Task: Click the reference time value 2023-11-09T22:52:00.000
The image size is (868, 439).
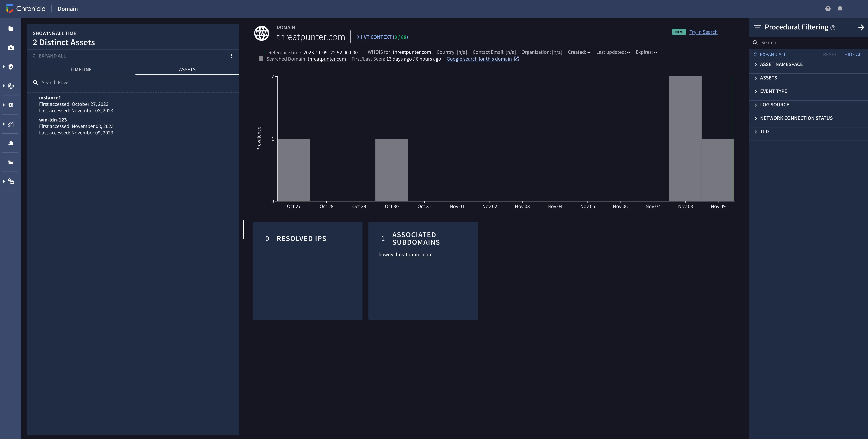Action: click(330, 53)
